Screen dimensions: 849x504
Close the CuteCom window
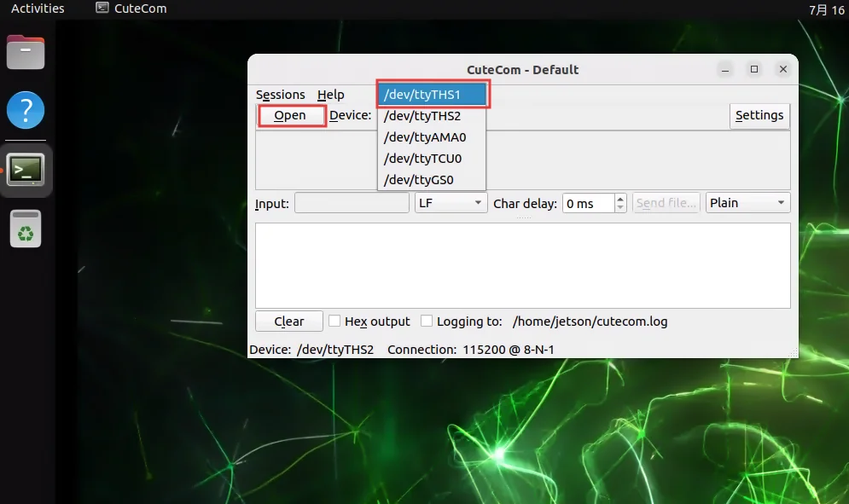tap(783, 69)
